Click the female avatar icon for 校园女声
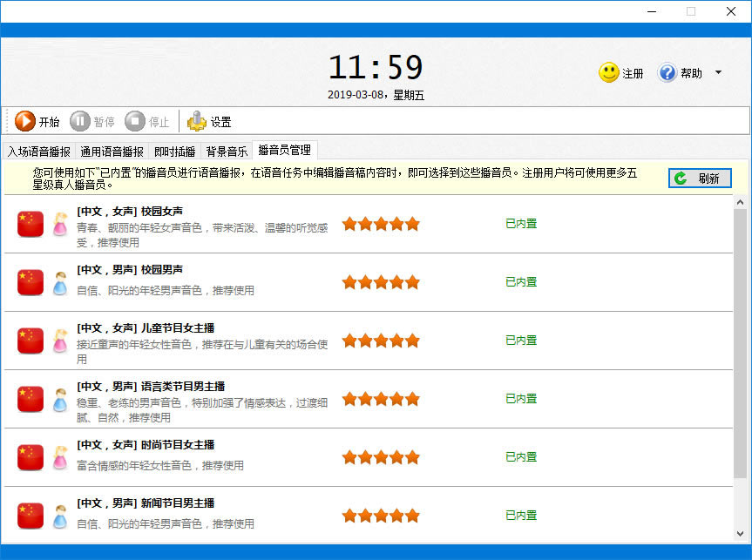Image resolution: width=752 pixels, height=560 pixels. tap(60, 224)
